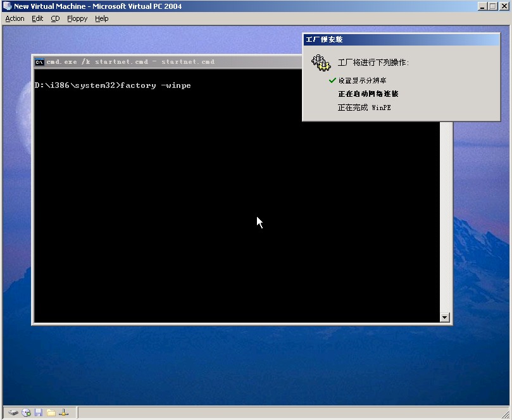Click the 正在完成 WinPE step text

364,108
